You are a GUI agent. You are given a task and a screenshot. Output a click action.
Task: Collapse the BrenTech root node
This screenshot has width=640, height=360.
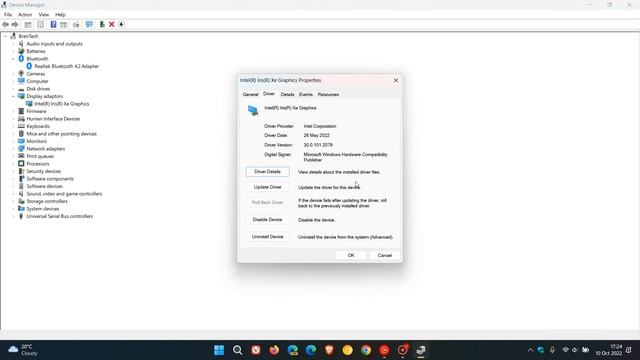(x=5, y=36)
